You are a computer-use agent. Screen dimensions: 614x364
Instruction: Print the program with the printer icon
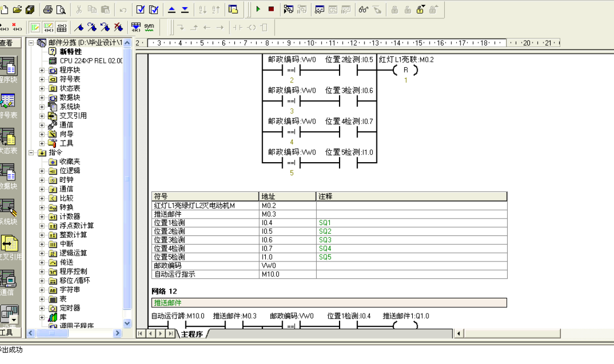coord(48,9)
